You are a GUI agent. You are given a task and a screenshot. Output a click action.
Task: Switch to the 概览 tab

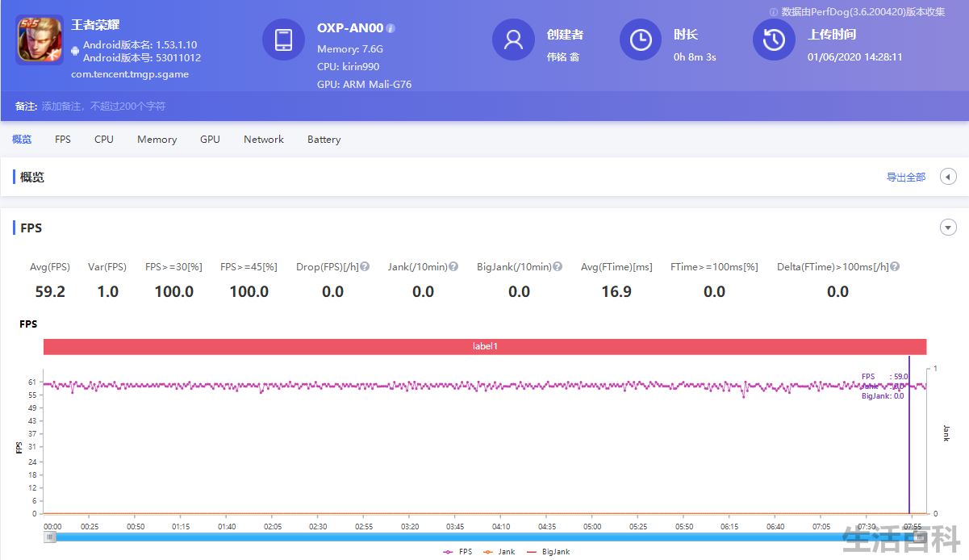pyautogui.click(x=22, y=140)
